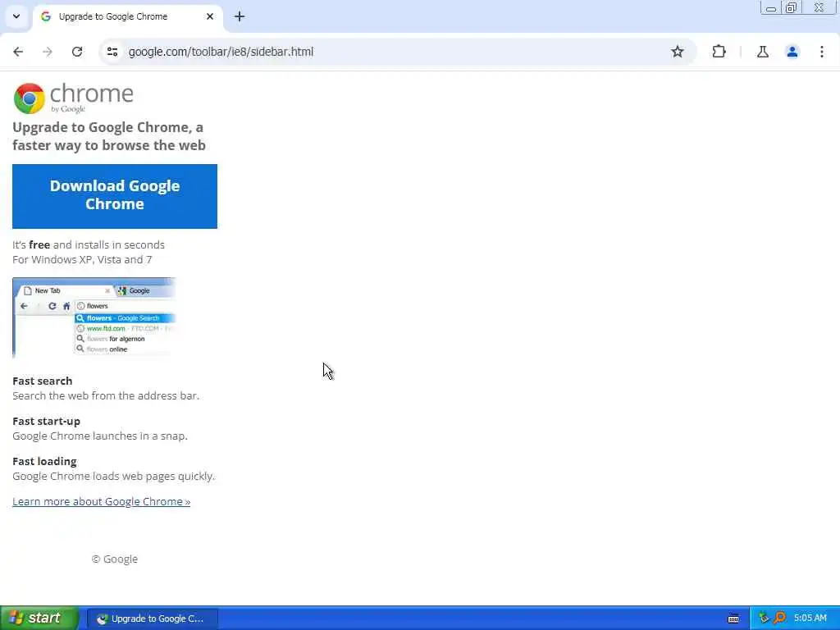Go back to the previous page
840x630 pixels.
click(18, 52)
